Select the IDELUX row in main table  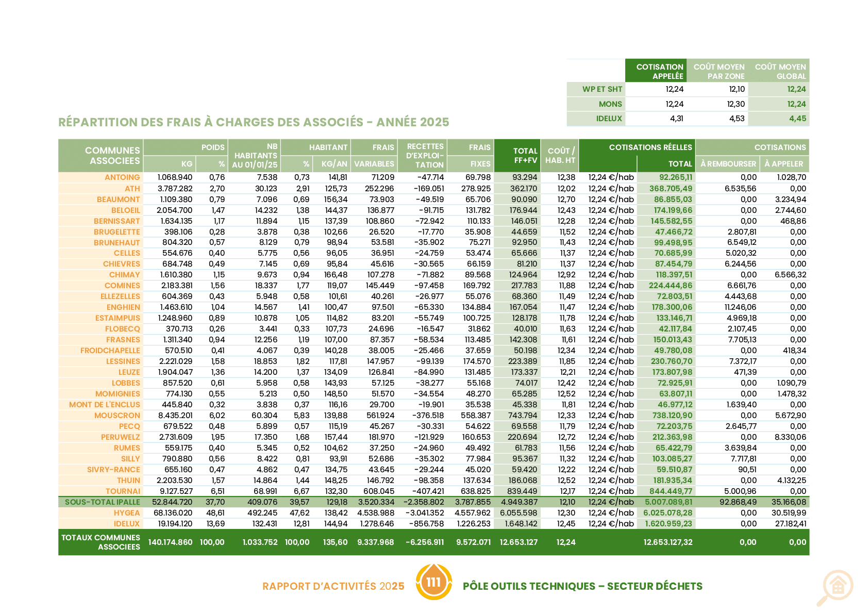433,524
